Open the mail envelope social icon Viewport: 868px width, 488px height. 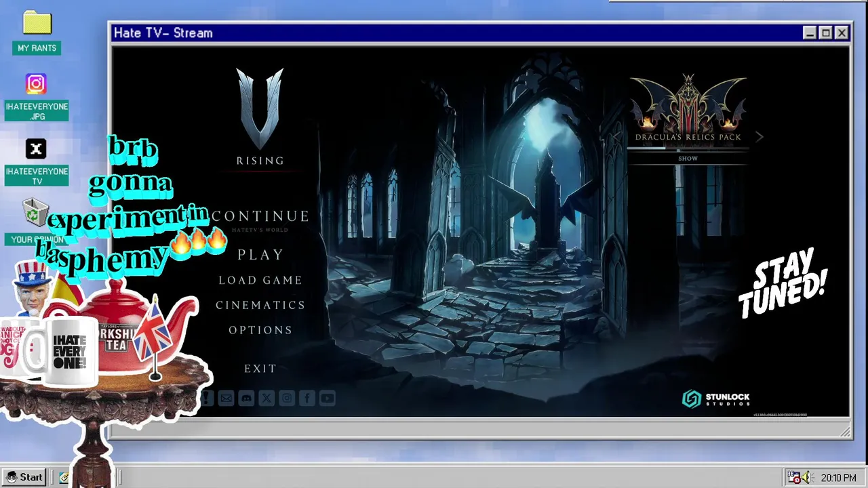click(226, 399)
